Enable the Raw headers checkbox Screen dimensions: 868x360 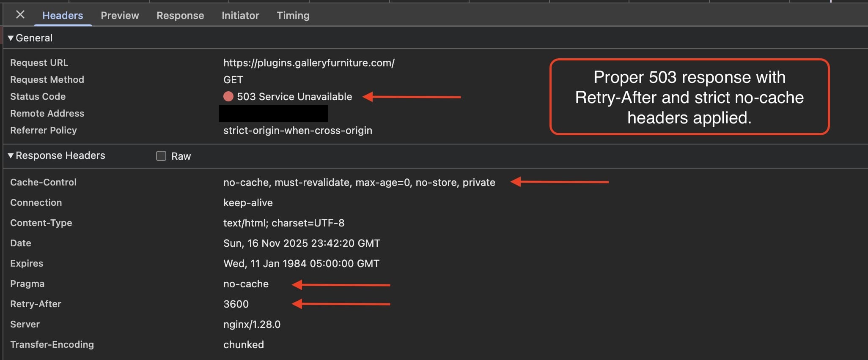(x=161, y=156)
